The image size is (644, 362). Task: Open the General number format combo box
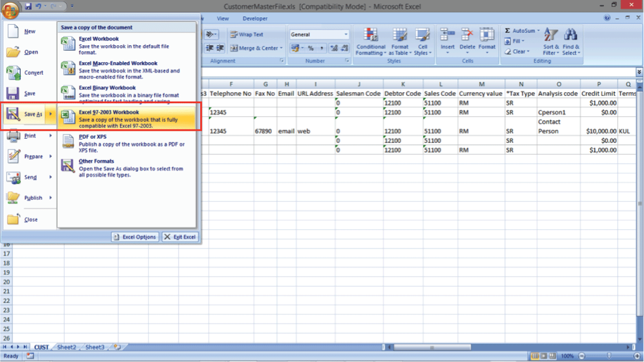pyautogui.click(x=319, y=35)
